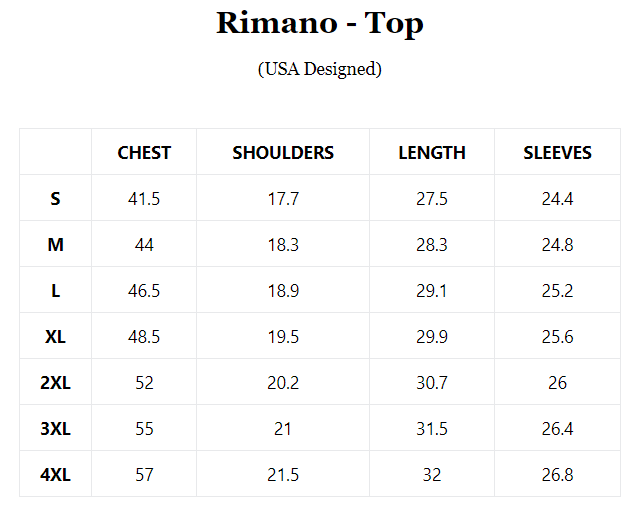Select sleeves value 26.8 for size 4XL
Viewport: 641px width, 518px height.
[x=557, y=475]
